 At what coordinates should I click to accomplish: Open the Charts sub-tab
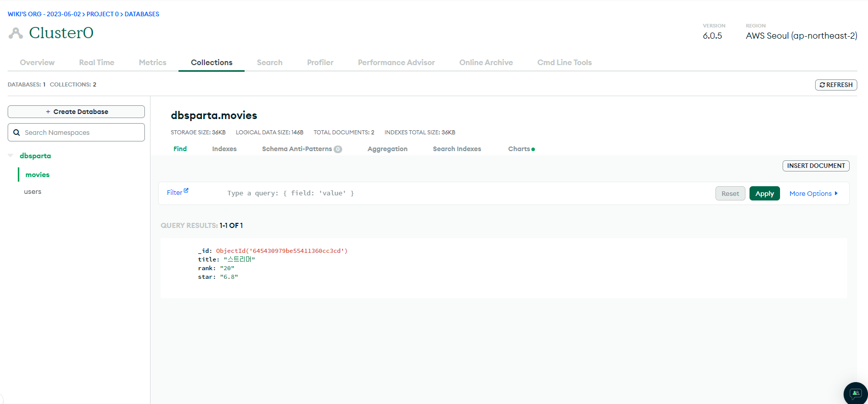click(519, 149)
